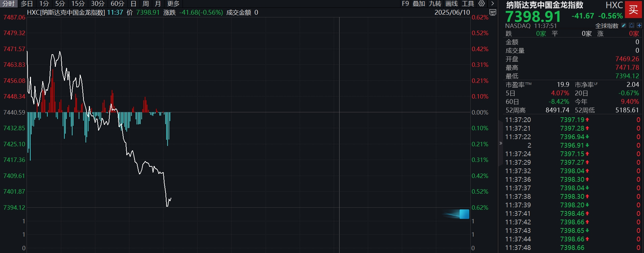Screen dimensions: 644x253
Task: Click the blue floating widget on chart
Action: [x=464, y=214]
